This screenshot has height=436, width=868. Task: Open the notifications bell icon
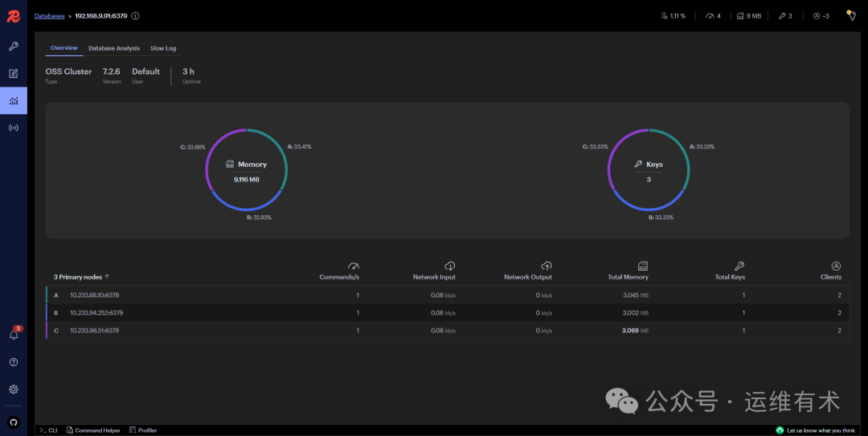14,334
